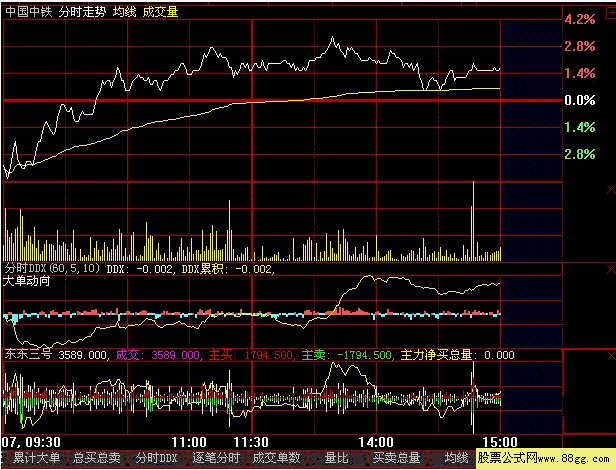Open the 总买总卖 tab

[x=96, y=458]
